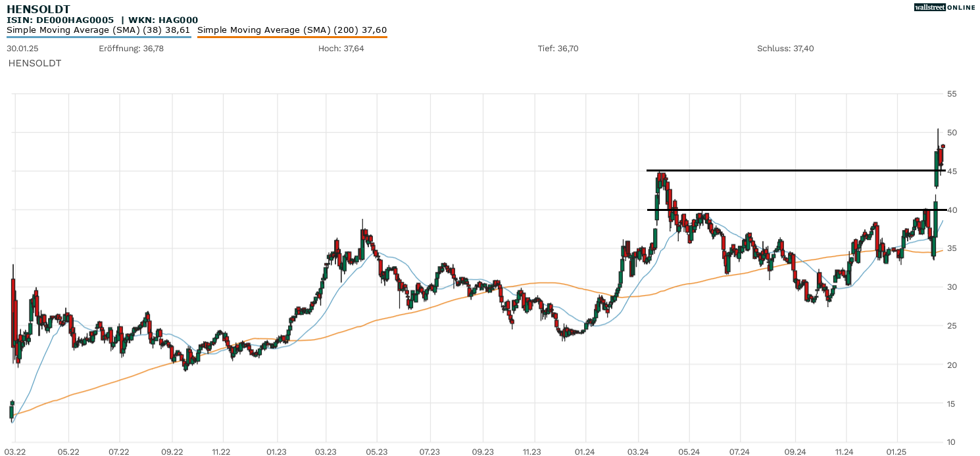Click the bold HENSOLDT chart title
The width and height of the screenshot is (980, 456).
pos(38,9)
